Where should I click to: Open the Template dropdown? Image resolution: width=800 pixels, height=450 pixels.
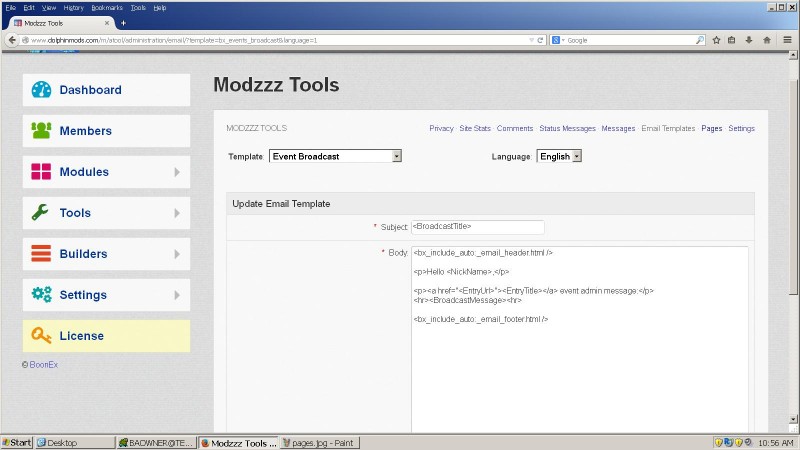point(335,156)
